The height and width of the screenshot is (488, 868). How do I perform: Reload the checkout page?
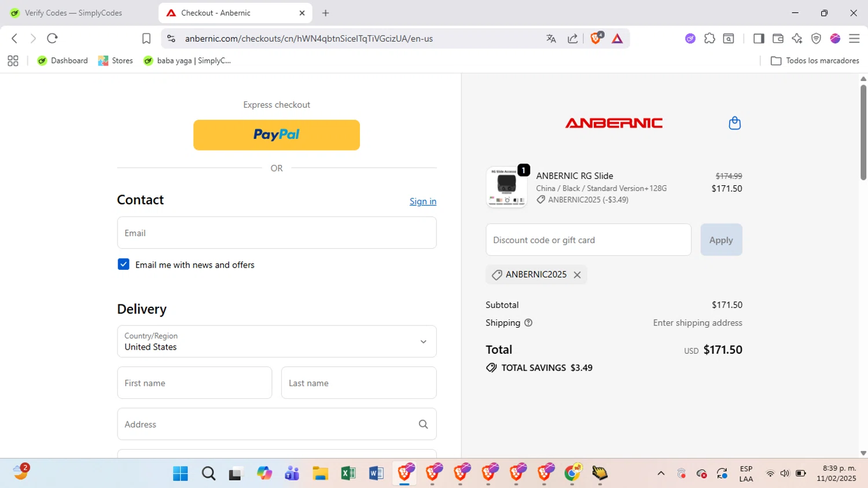(x=52, y=38)
